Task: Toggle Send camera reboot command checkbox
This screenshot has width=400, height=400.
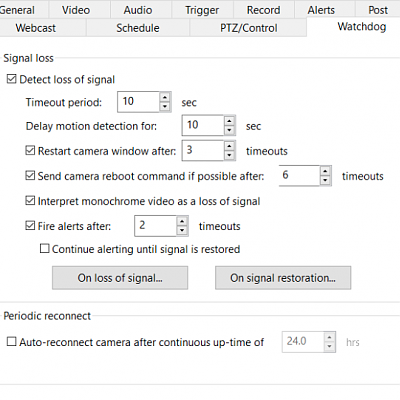Action: tap(30, 175)
